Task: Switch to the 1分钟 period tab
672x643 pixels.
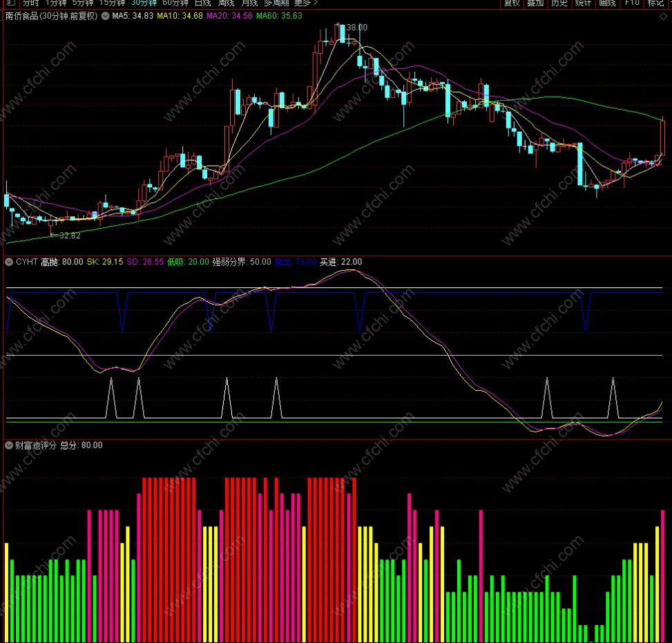Action: (56, 3)
